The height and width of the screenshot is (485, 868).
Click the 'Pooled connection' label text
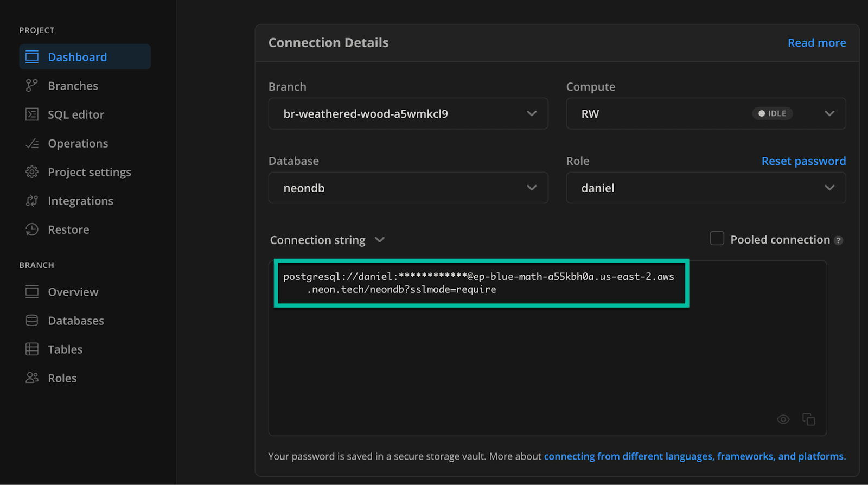pos(780,240)
